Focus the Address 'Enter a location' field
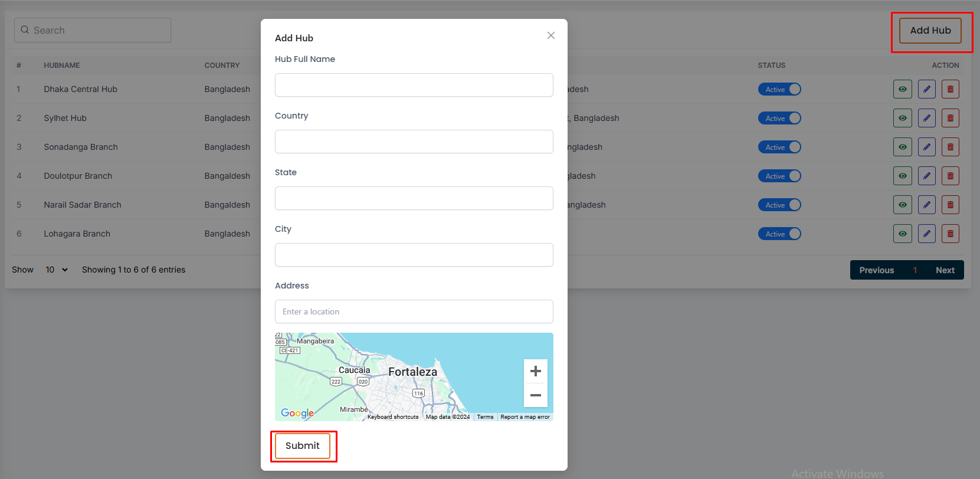Viewport: 980px width, 479px height. [x=414, y=311]
